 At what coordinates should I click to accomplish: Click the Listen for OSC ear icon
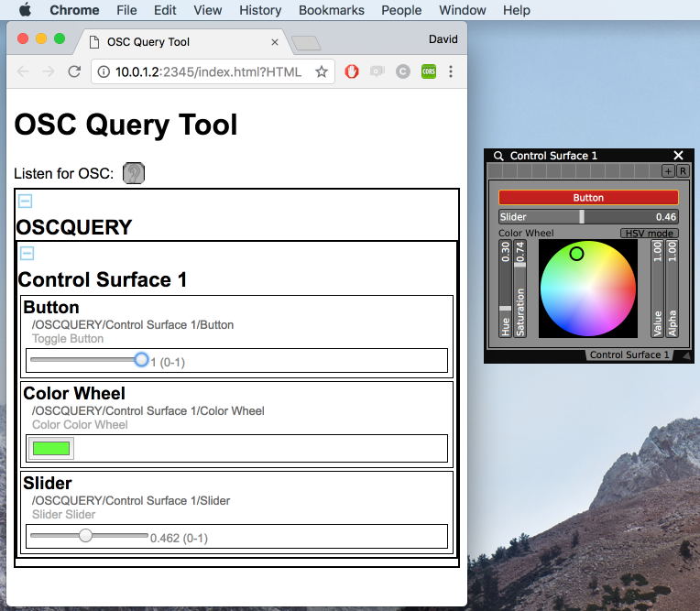134,173
